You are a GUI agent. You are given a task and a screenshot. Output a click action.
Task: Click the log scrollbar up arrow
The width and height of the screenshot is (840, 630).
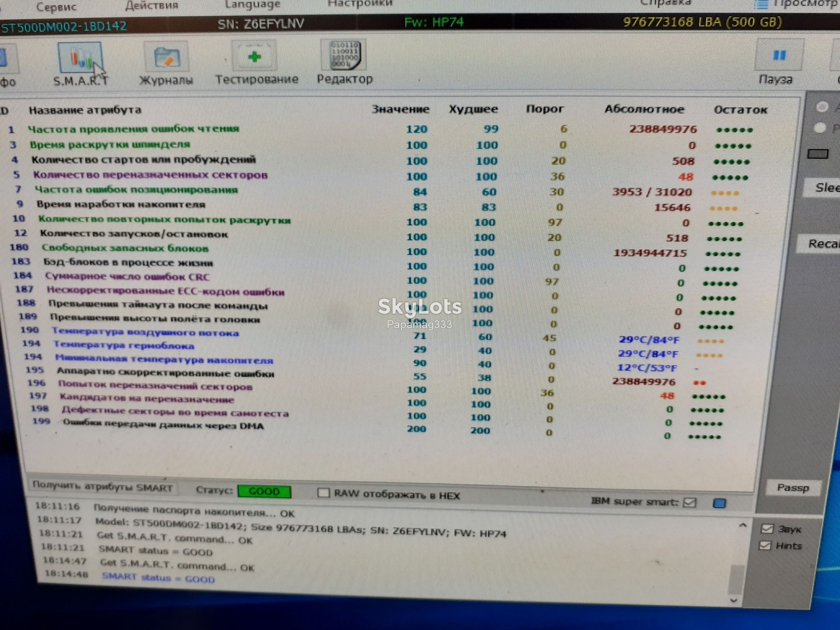coord(742,525)
